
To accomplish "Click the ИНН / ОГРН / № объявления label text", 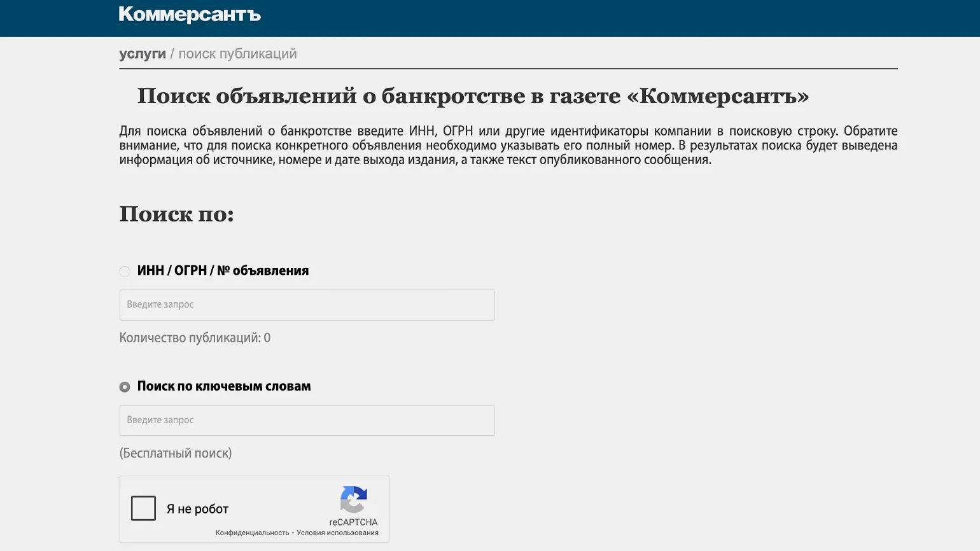I will click(x=223, y=271).
